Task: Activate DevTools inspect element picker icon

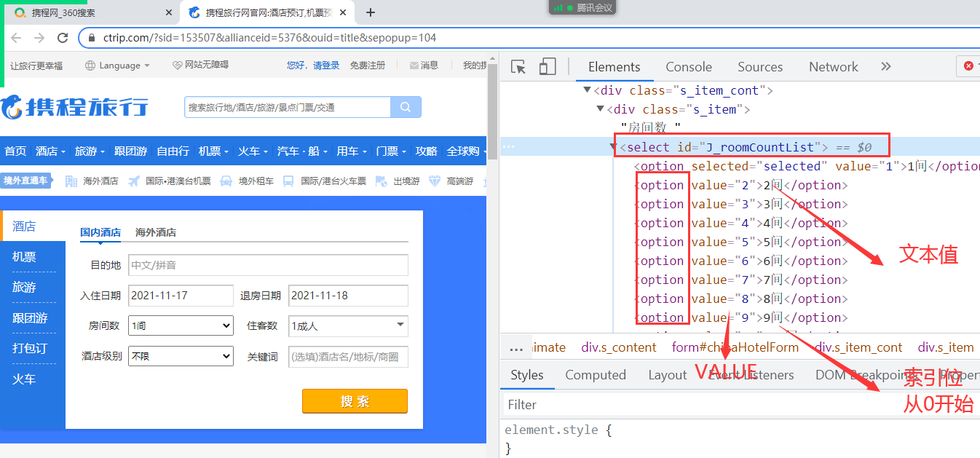Action: click(x=518, y=67)
